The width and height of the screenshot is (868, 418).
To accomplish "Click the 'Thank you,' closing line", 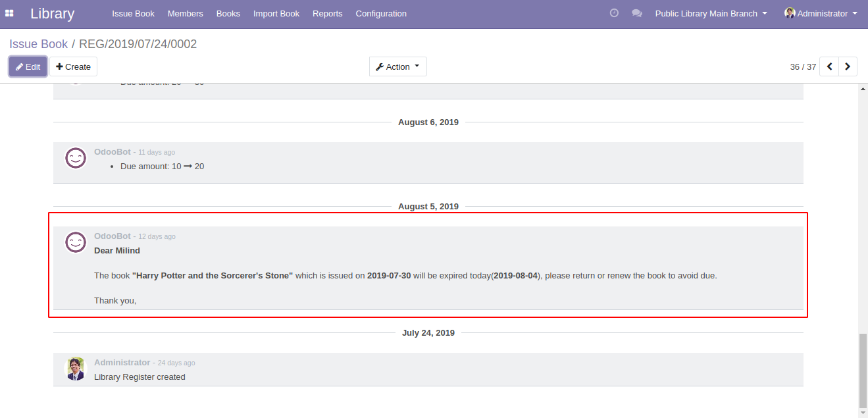I will click(x=115, y=300).
